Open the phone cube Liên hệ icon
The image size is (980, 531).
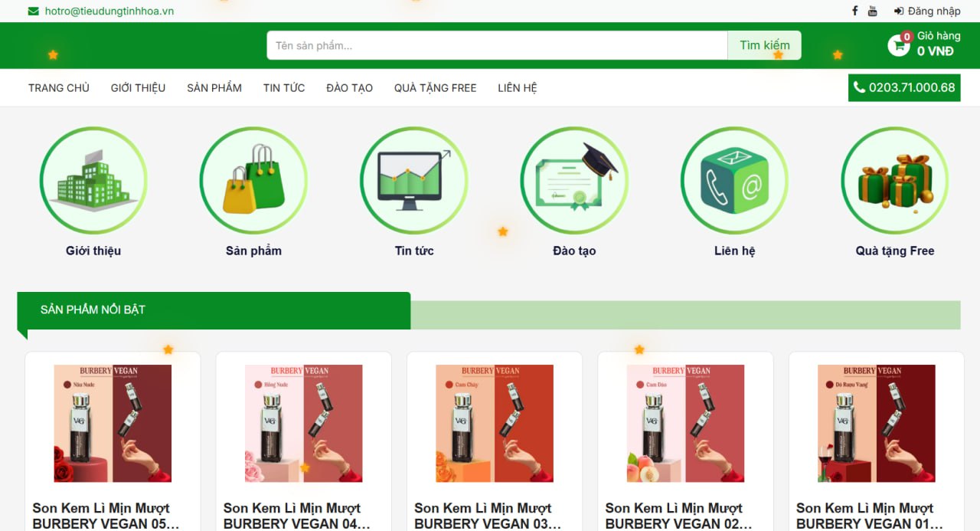tap(734, 180)
